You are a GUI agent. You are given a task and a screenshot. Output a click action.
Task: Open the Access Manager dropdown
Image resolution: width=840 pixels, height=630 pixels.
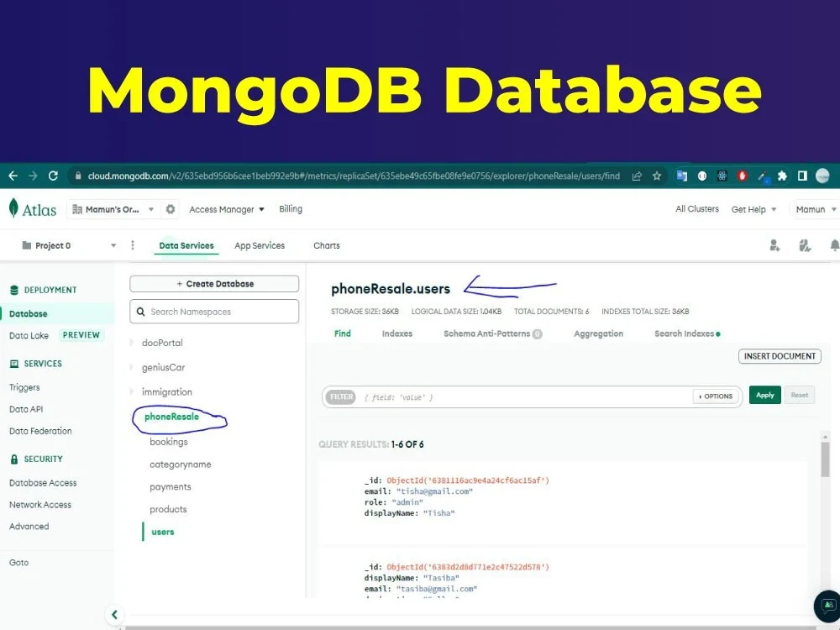pyautogui.click(x=227, y=209)
